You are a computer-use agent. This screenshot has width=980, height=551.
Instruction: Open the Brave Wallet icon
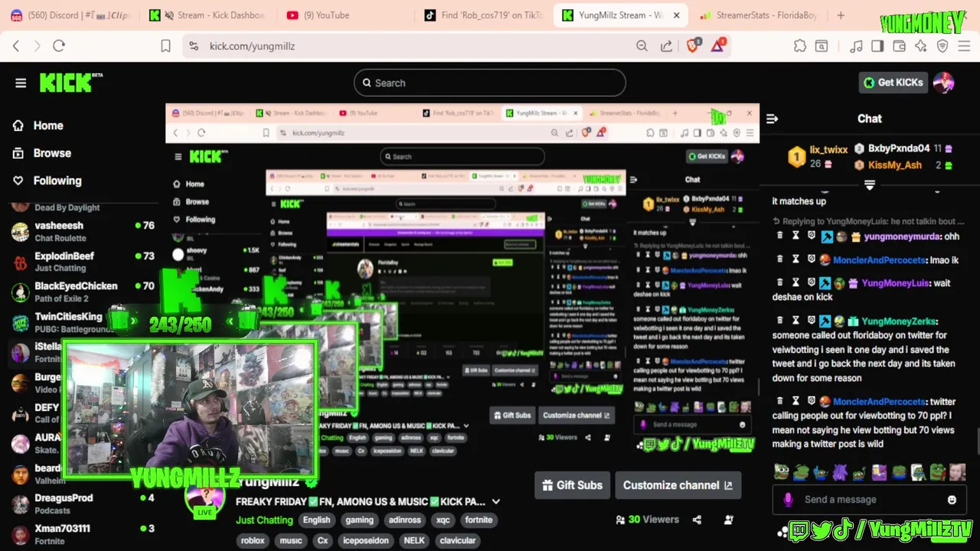[900, 46]
